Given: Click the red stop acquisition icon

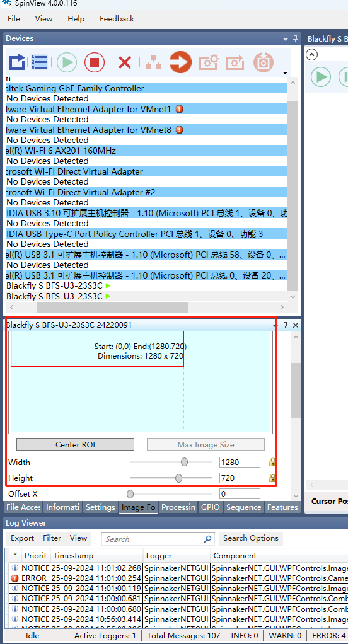Looking at the screenshot, I should tap(95, 62).
